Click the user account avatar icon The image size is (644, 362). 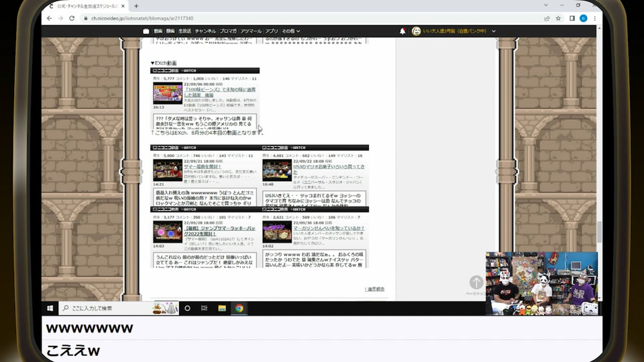pyautogui.click(x=416, y=31)
